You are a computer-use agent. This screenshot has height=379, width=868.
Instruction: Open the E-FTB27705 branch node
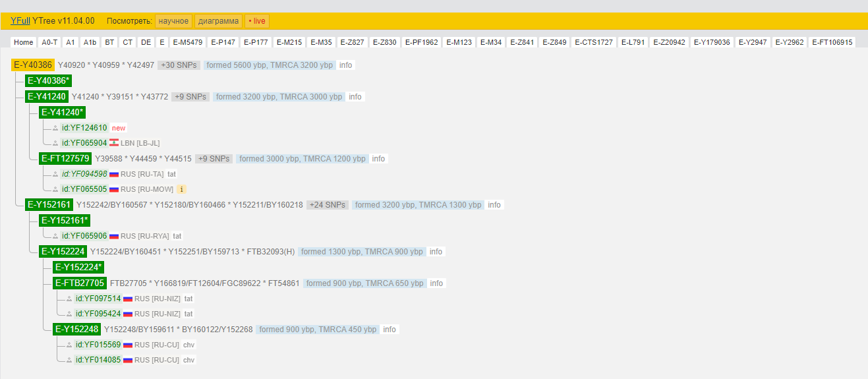click(x=80, y=283)
